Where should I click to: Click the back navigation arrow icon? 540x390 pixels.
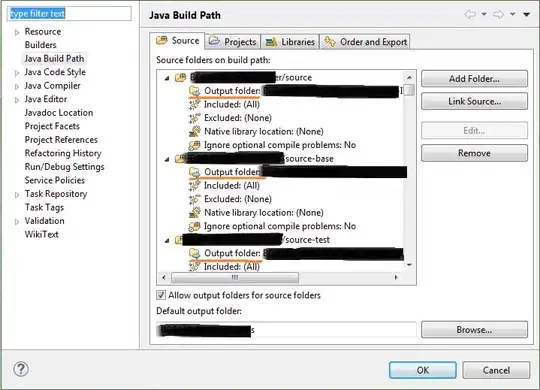coord(470,14)
